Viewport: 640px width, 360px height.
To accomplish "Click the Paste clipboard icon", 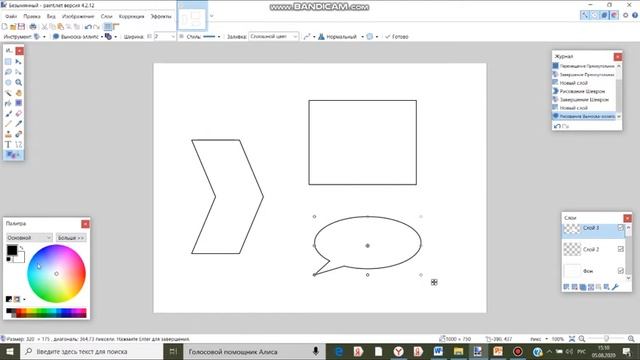I will [60, 27].
